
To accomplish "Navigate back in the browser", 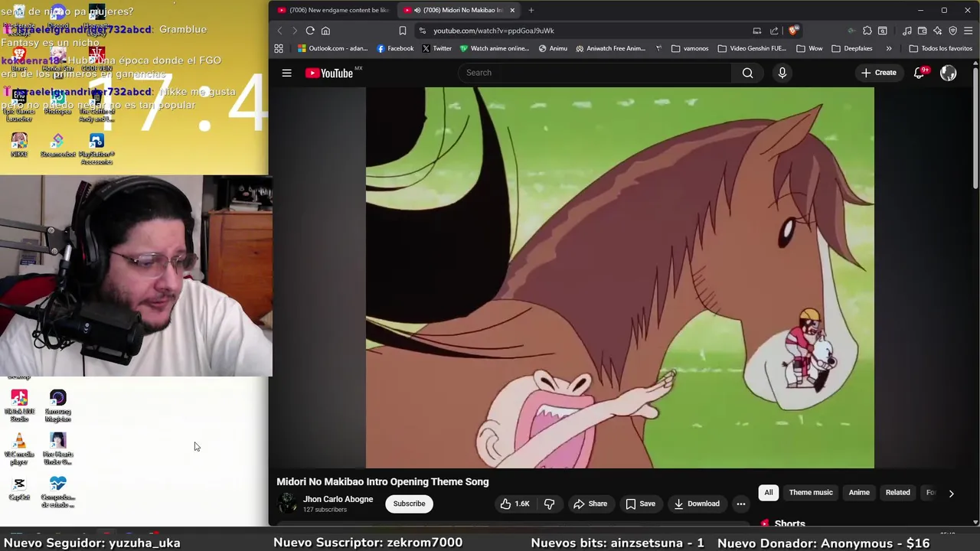I will pos(279,31).
